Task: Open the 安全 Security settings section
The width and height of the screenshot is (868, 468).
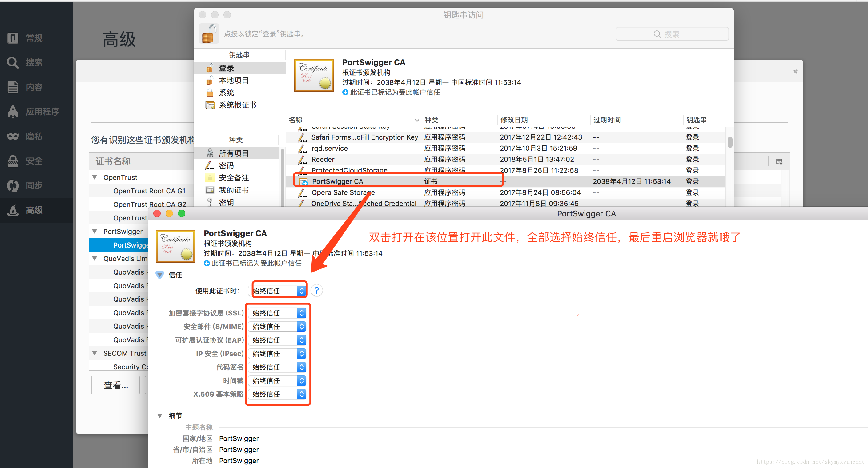Action: [36, 161]
